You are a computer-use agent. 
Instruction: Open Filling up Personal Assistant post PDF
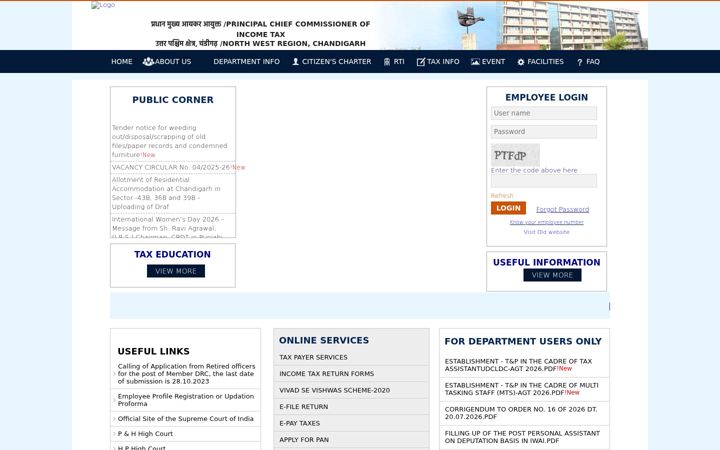tap(522, 437)
